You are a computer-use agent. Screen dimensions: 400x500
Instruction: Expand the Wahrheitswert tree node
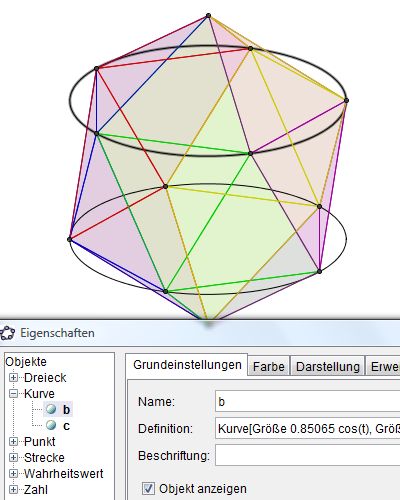13,474
